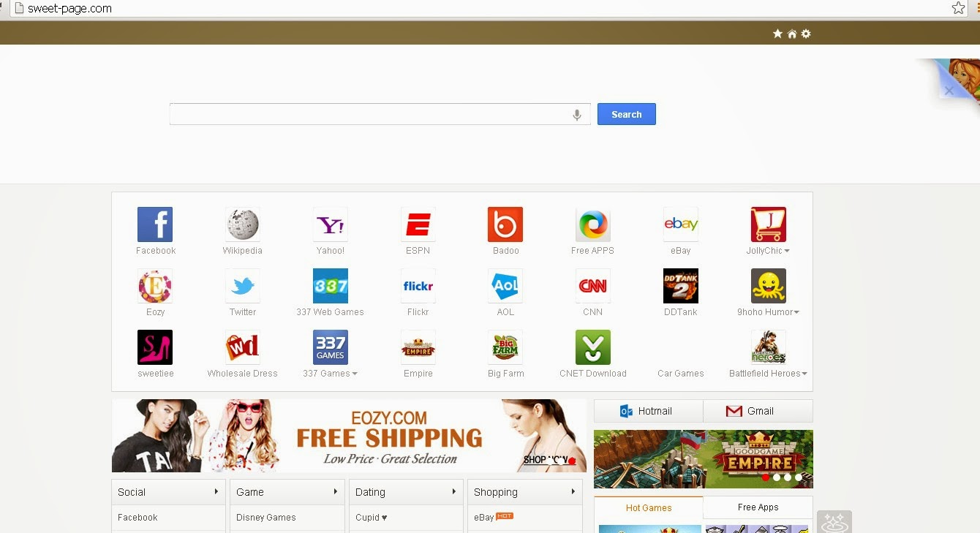Switch to the Hot Games tab

pos(649,508)
